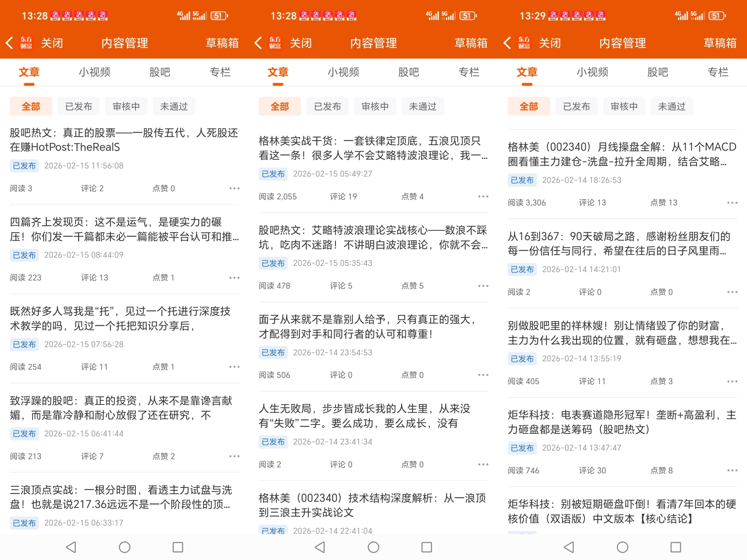
Task: Expand options menu for 致浮躁的股吧 article
Action: [234, 456]
